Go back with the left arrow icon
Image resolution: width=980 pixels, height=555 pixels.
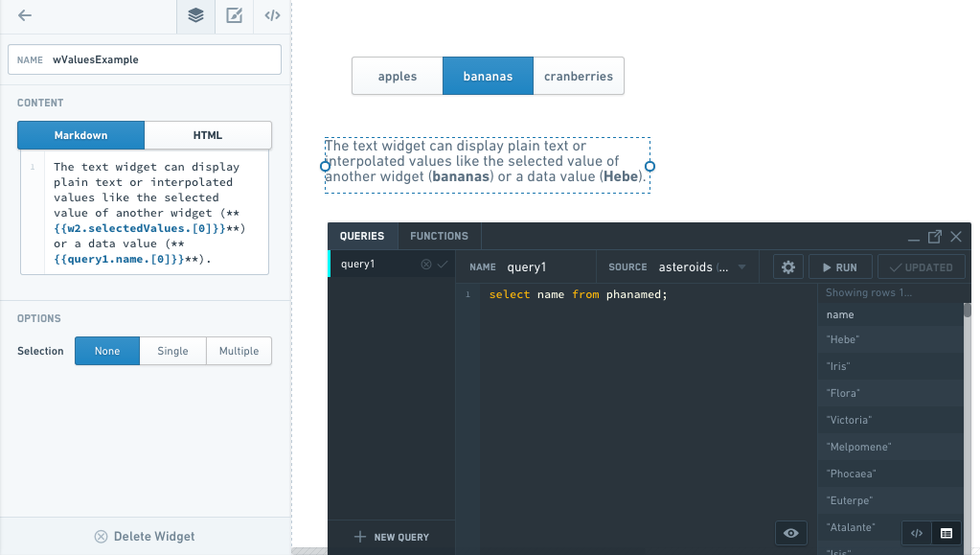24,15
